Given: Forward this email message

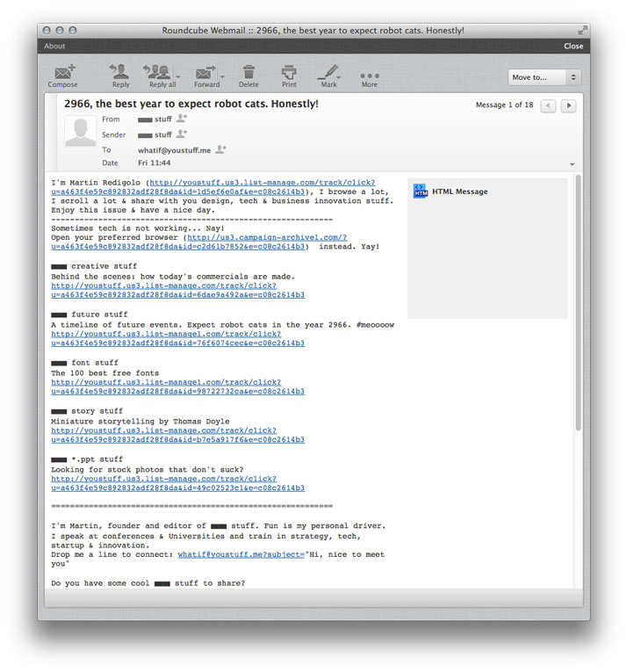Looking at the screenshot, I should [x=206, y=76].
